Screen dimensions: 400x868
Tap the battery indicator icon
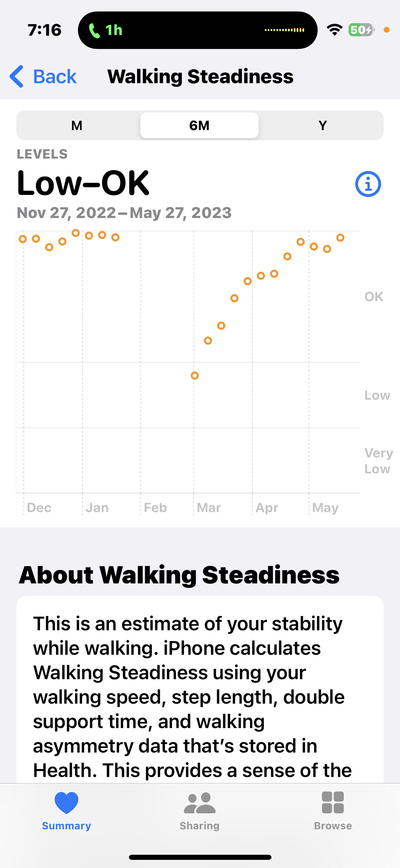click(361, 30)
